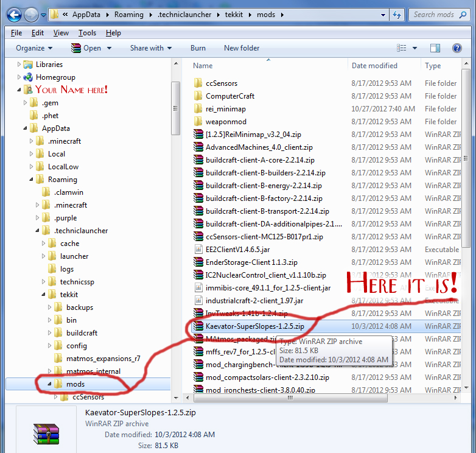Image resolution: width=476 pixels, height=453 pixels.
Task: Select the ComputerCraft folder icon
Action: pyautogui.click(x=198, y=96)
